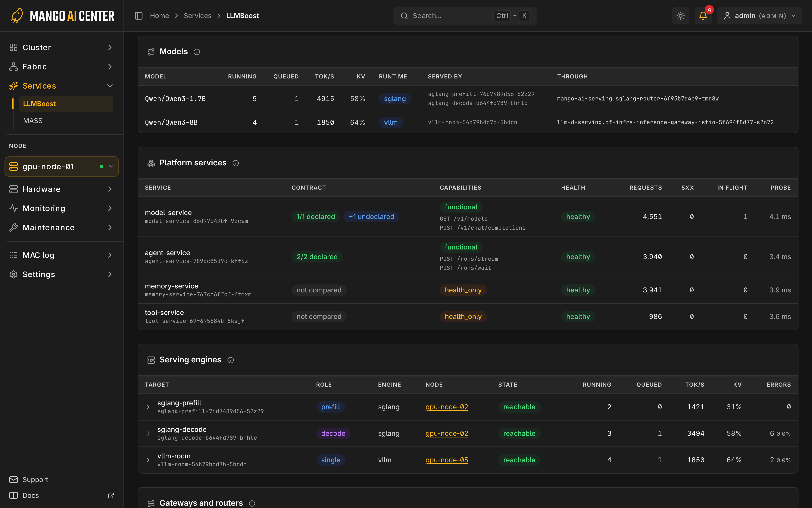Expand the Fabric menu chevron
The image size is (812, 508).
[110, 67]
